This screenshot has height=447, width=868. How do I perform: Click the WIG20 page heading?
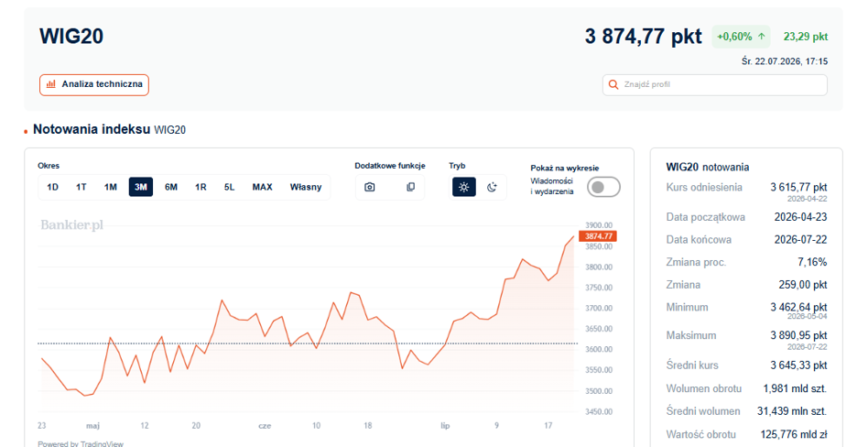click(71, 37)
